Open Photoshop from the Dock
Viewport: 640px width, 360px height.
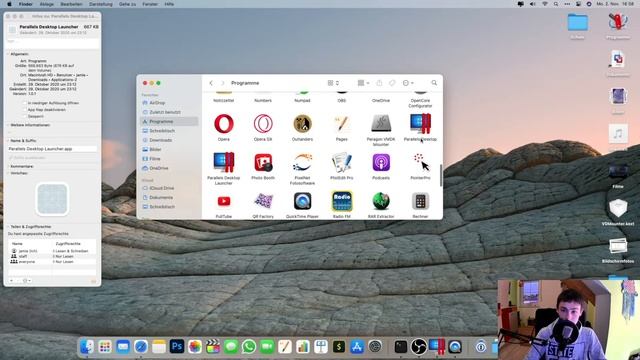pos(177,347)
